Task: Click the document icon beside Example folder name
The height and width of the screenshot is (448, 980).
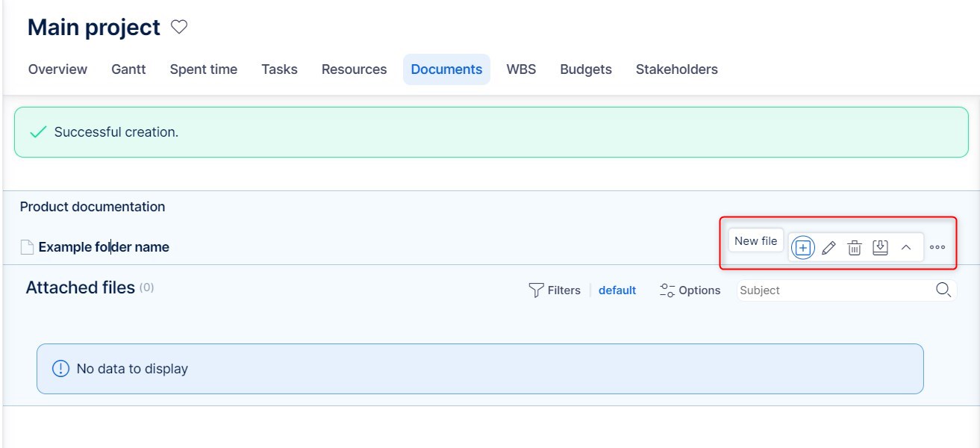Action: 27,247
